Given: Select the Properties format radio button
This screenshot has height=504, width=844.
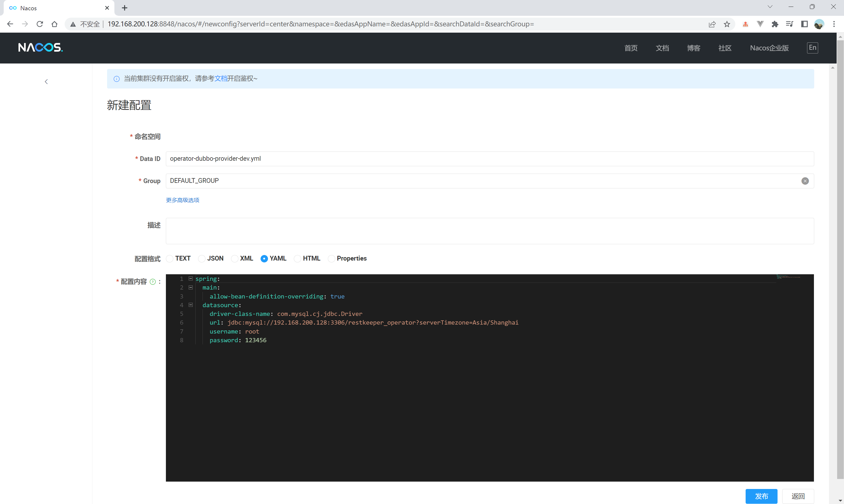Looking at the screenshot, I should [331, 259].
